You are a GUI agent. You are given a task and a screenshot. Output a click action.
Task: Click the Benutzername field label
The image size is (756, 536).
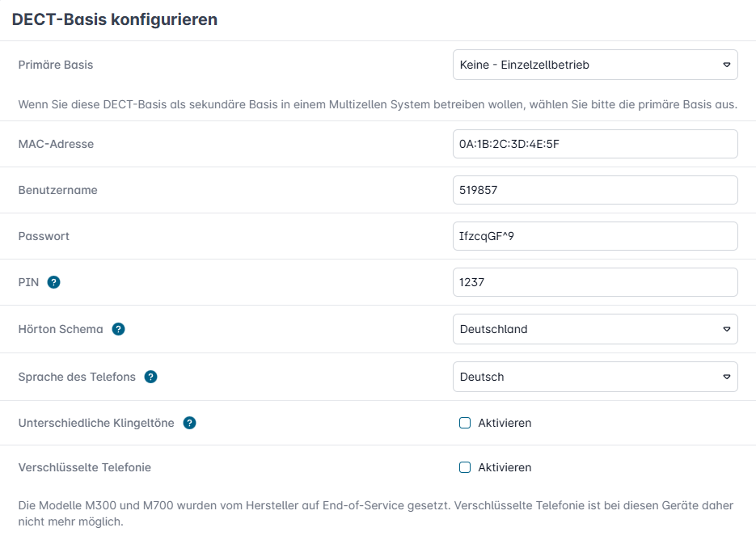click(57, 190)
